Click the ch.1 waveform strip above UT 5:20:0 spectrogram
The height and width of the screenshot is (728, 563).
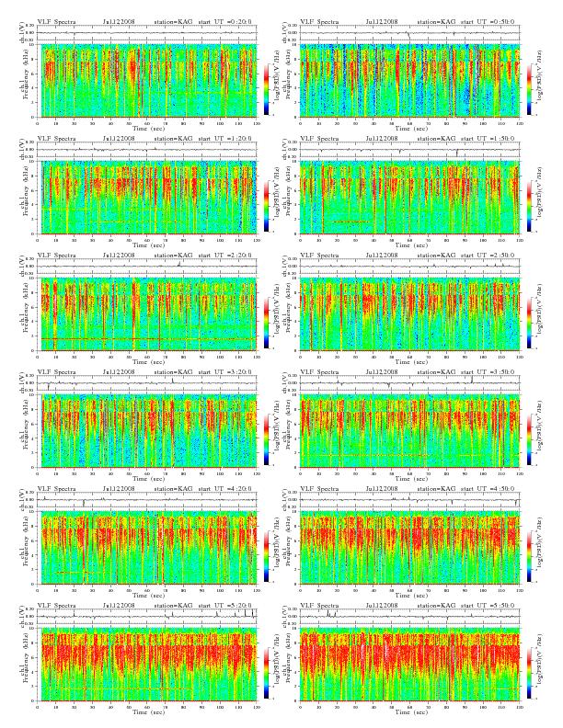pyautogui.click(x=147, y=617)
